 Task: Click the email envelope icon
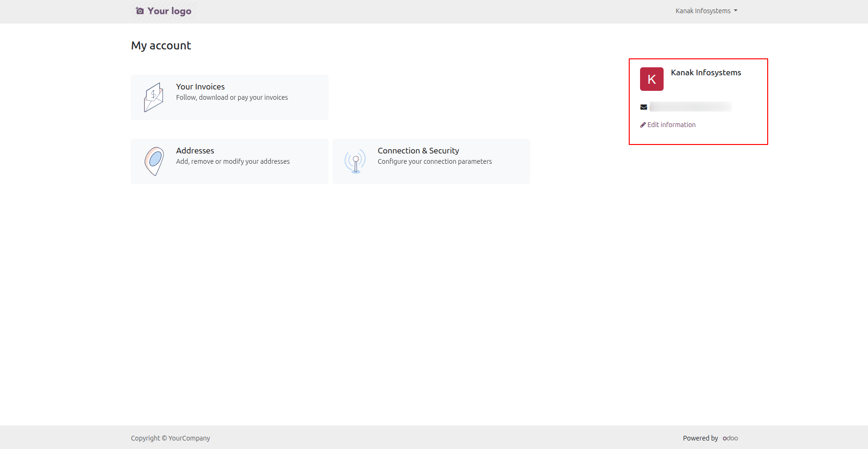click(644, 107)
